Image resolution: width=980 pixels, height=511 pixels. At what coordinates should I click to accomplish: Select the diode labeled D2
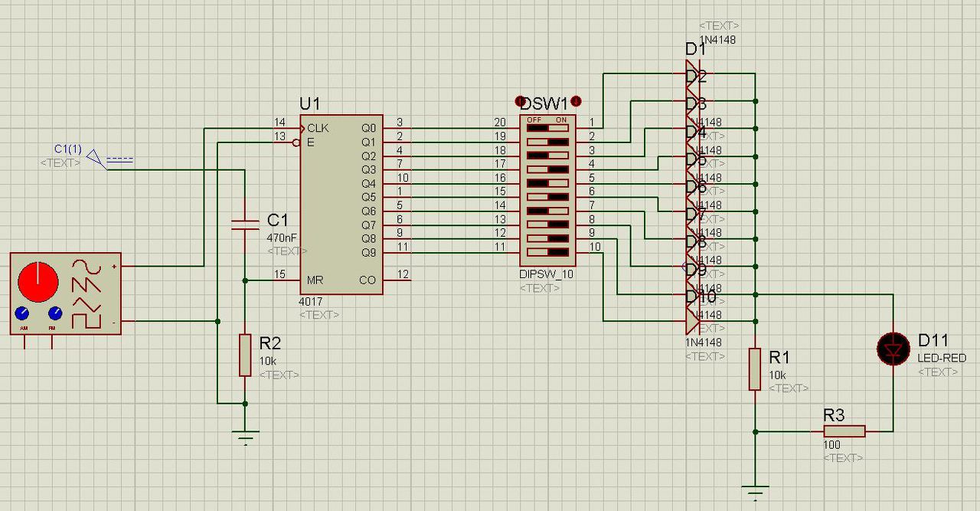(x=694, y=74)
